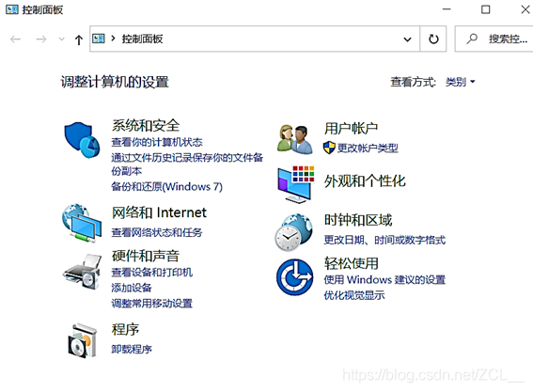Click 卸载程序 link

(x=132, y=349)
